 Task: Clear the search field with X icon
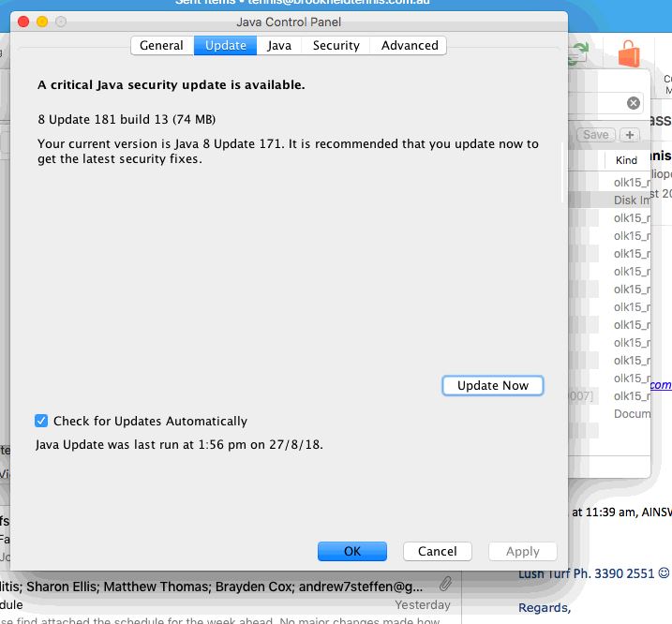633,103
